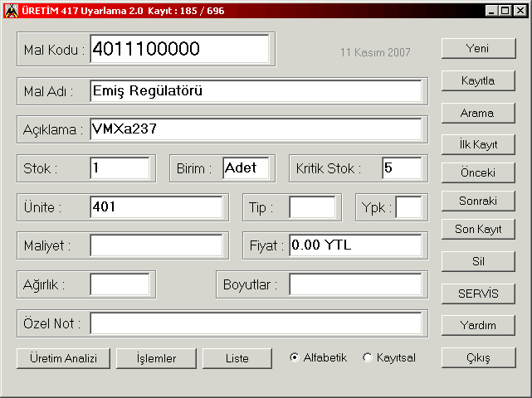Select the Alfabetik radio button
532x398 pixels.
[x=295, y=358]
